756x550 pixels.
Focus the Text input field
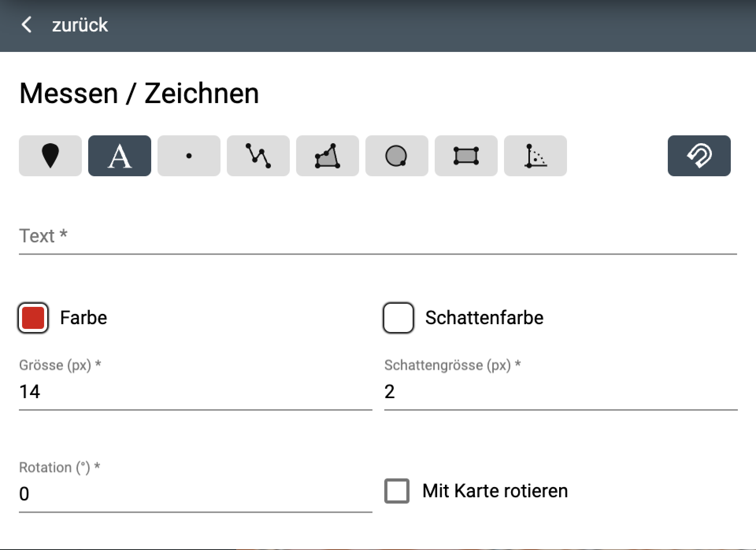click(x=378, y=237)
